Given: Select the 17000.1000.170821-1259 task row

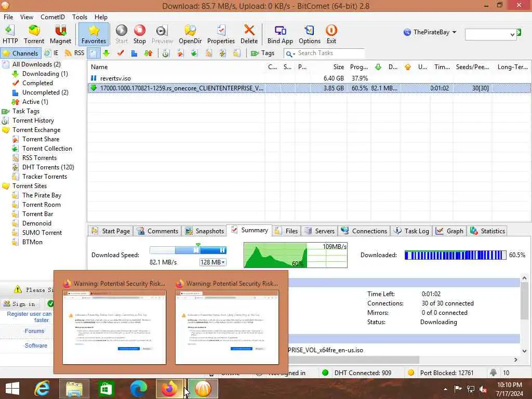Looking at the screenshot, I should 309,88.
